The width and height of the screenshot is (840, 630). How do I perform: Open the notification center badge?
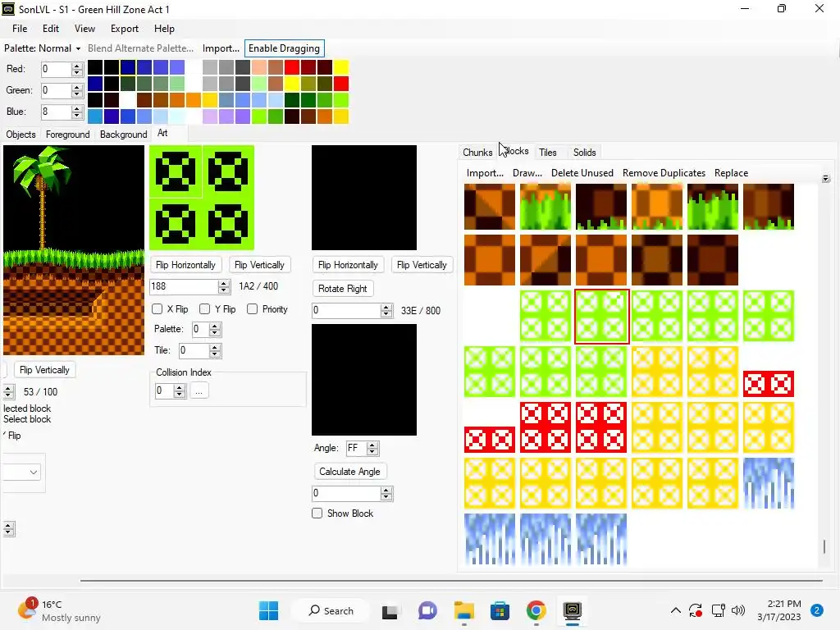[x=816, y=610]
